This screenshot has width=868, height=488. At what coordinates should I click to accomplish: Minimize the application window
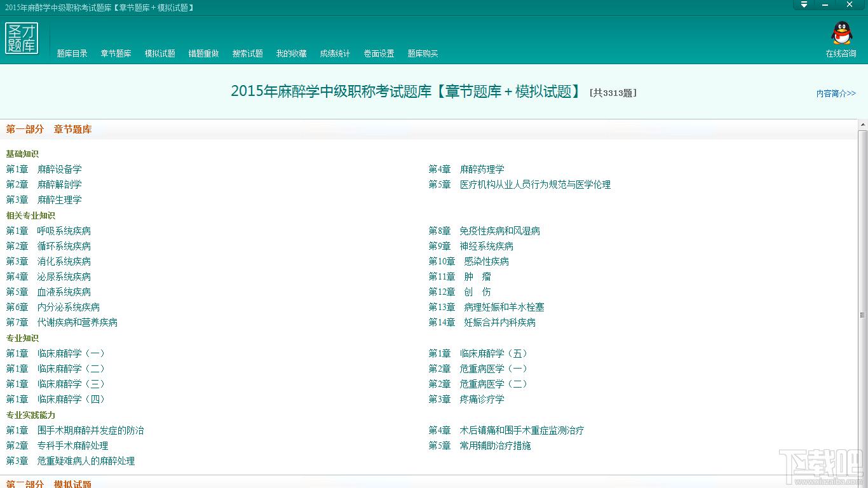point(826,4)
